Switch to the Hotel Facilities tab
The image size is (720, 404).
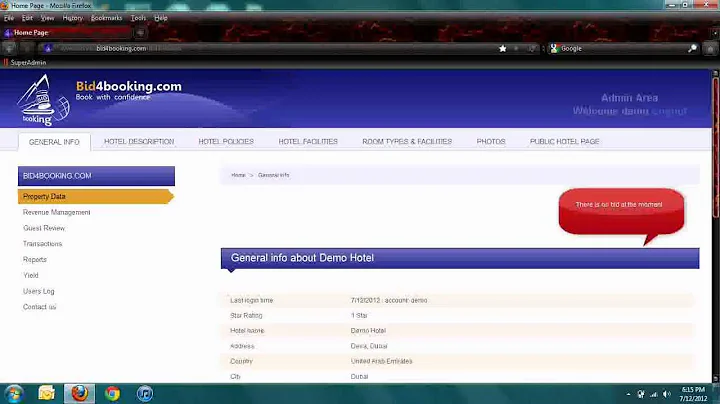308,141
